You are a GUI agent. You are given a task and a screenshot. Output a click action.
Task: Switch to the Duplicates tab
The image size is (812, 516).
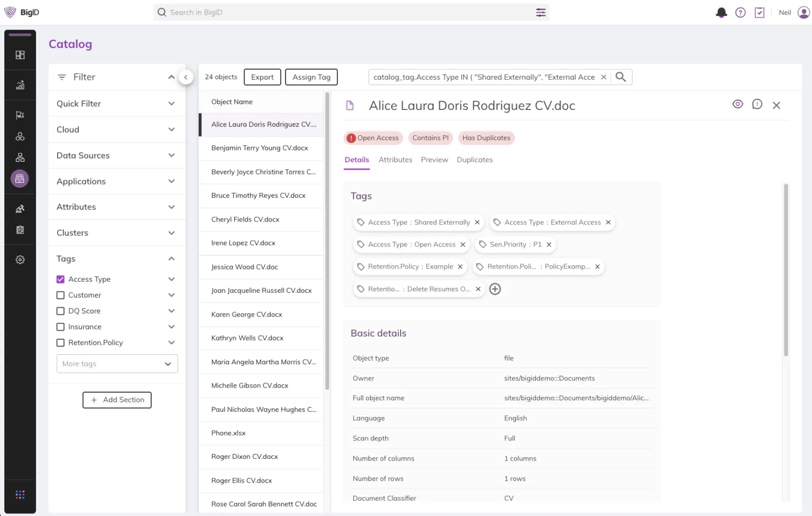474,160
